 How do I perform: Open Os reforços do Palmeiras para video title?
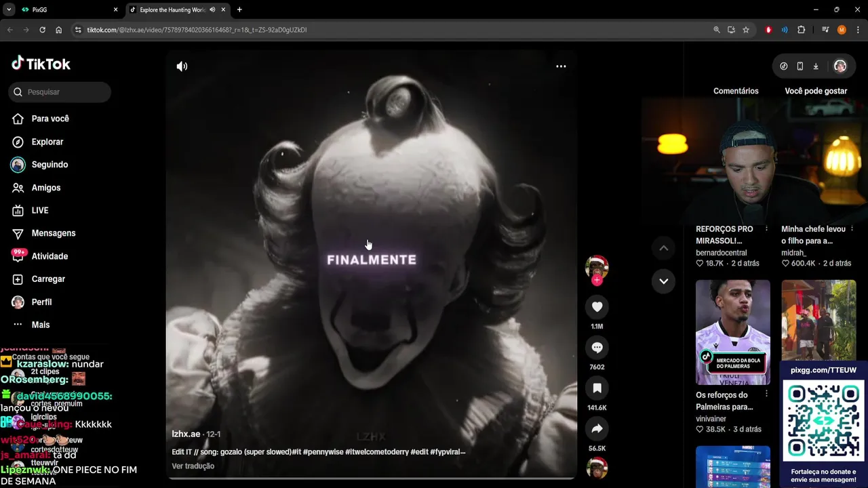724,401
